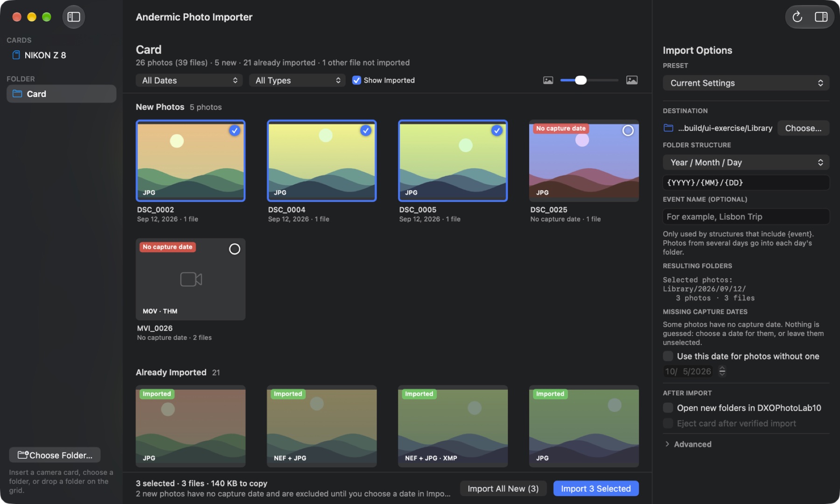
Task: Click the 10/5/2026 date field
Action: (688, 371)
